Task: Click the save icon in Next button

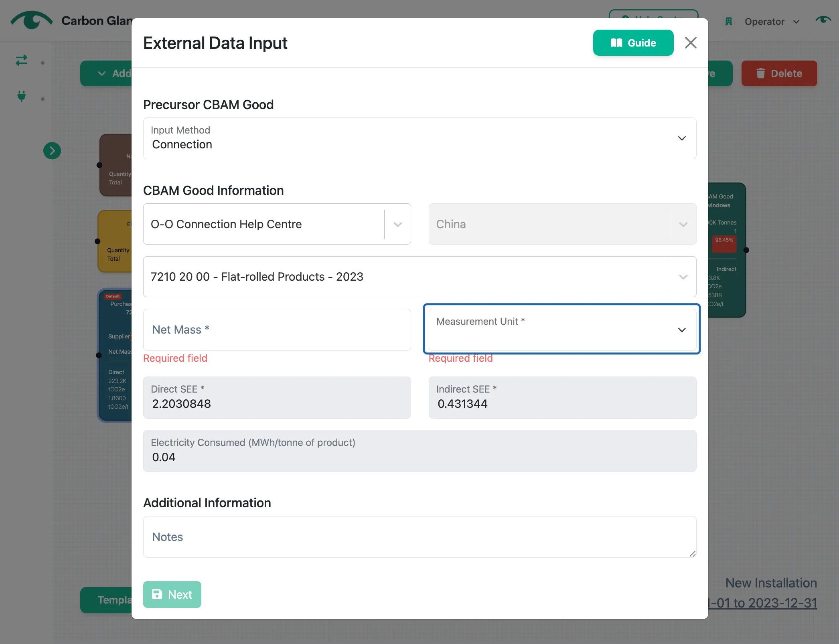Action: point(157,594)
